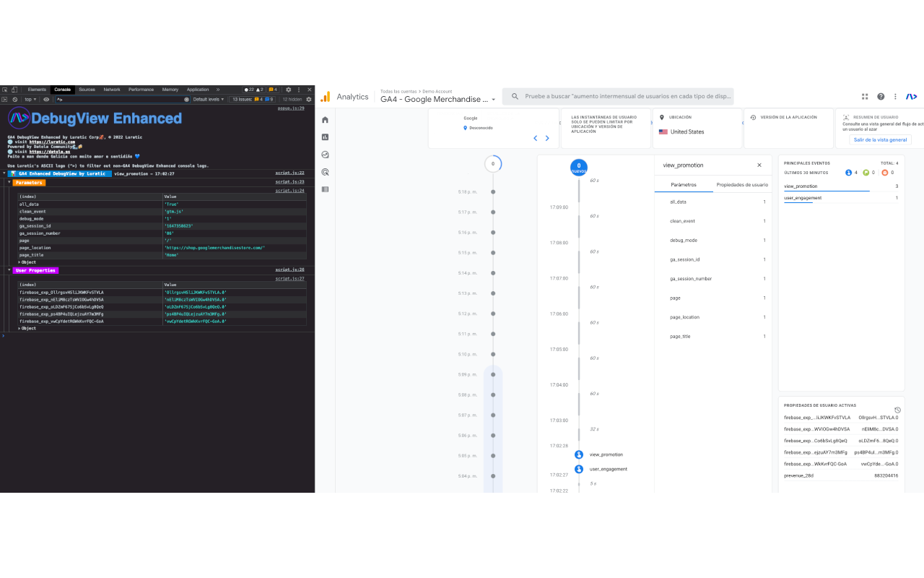Click the 4 issues badge in DevTools header
Image resolution: width=924 pixels, height=578 pixels.
274,90
